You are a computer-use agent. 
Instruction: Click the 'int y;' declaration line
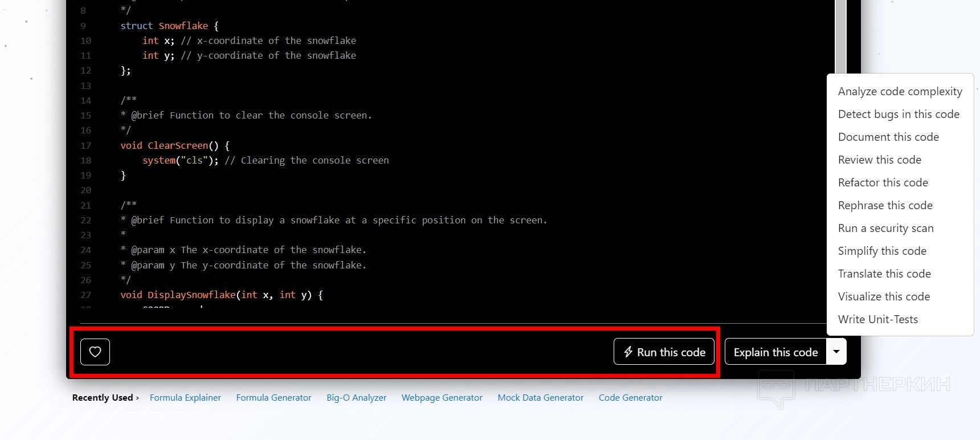[249, 55]
